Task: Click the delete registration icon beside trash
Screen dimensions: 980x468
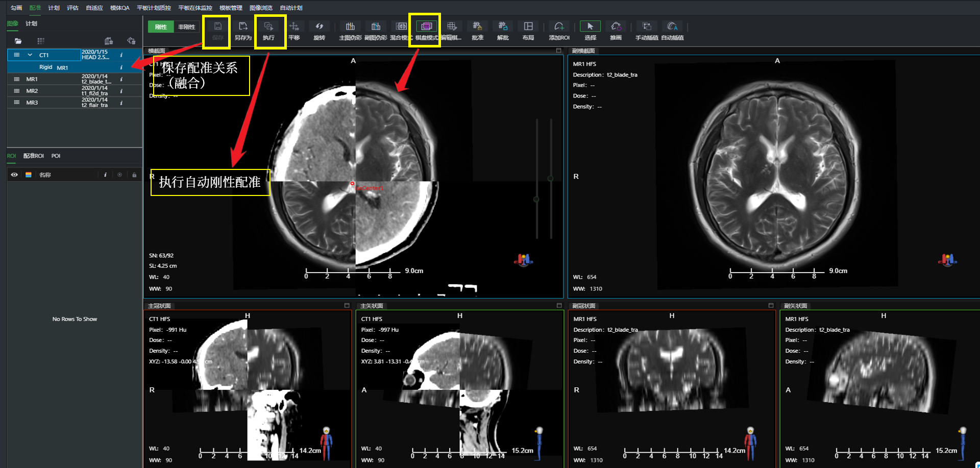Action: point(131,41)
